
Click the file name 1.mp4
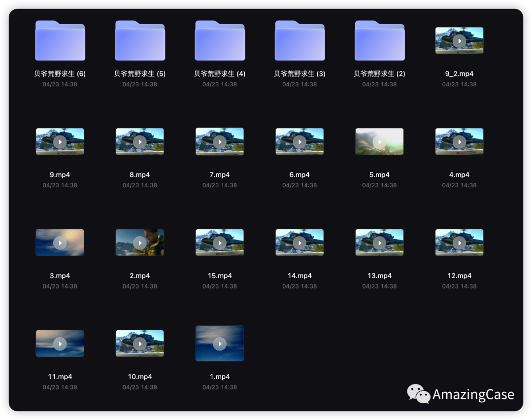[x=220, y=377]
